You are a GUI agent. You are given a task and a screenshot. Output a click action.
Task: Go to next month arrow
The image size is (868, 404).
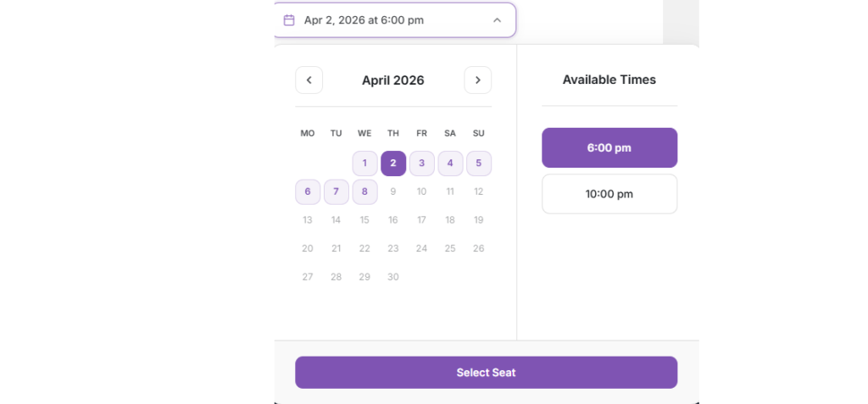(x=478, y=80)
